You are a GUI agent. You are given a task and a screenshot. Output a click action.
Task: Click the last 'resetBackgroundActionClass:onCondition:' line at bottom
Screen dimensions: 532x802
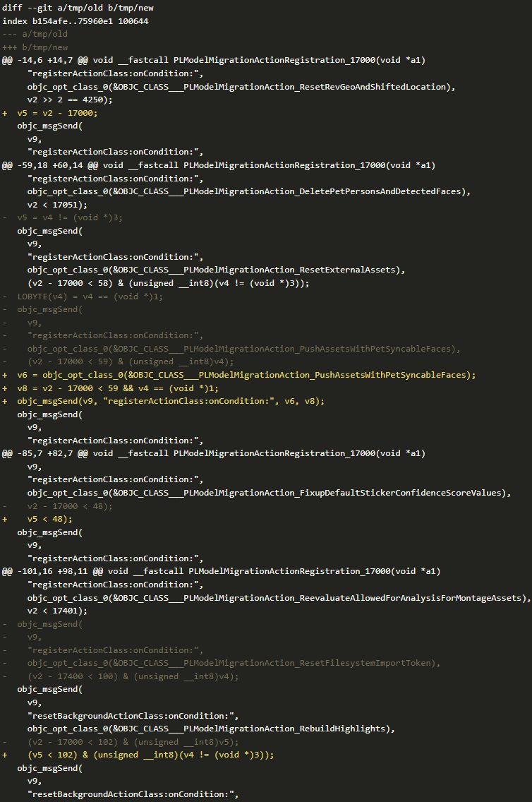133,794
